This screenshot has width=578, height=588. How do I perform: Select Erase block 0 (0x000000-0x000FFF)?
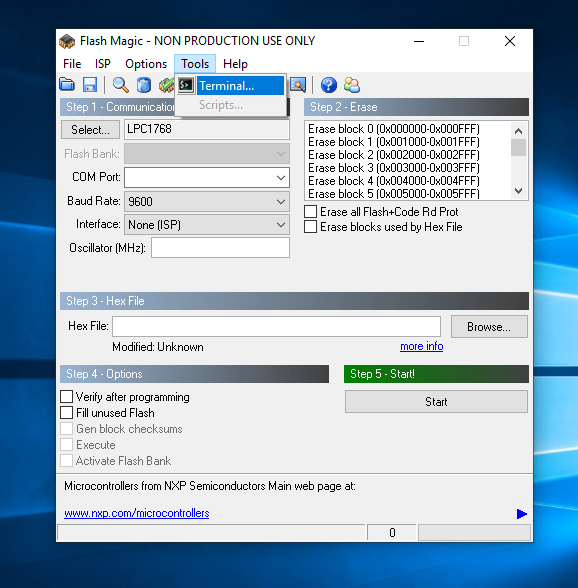coord(394,129)
